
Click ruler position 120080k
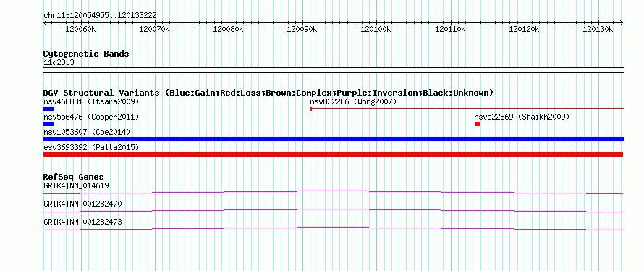click(229, 30)
